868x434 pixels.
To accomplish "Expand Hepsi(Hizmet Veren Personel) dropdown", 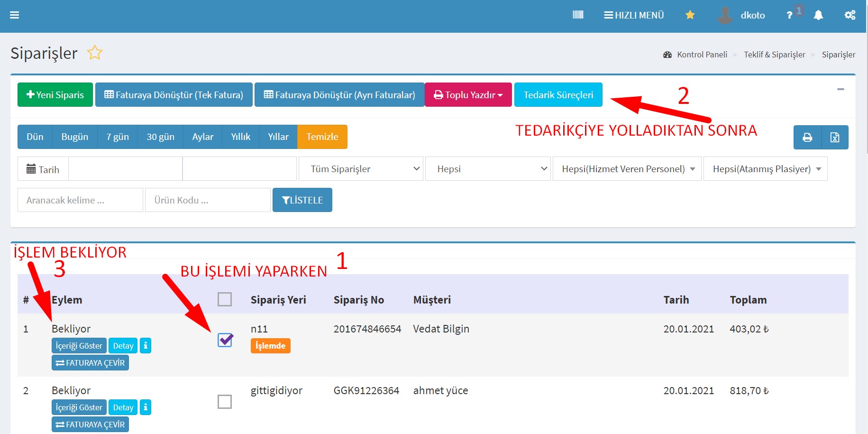I will pyautogui.click(x=626, y=169).
